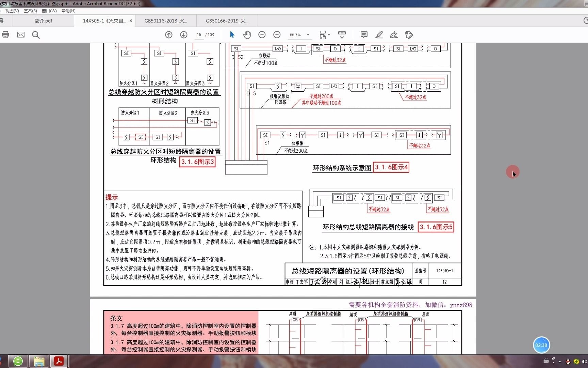588x368 pixels.
Task: Print the document with the printer icon
Action: click(x=5, y=35)
